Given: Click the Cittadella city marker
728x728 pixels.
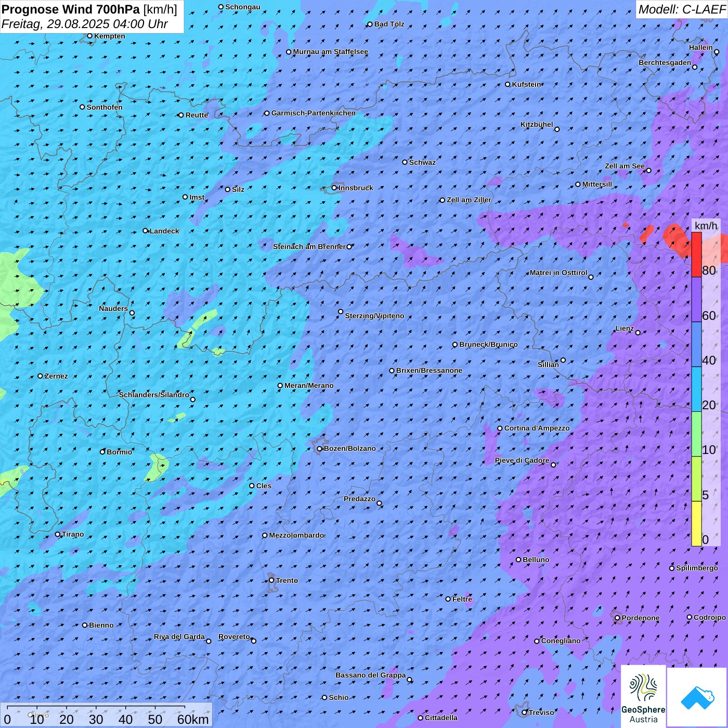Looking at the screenshot, I should [x=421, y=718].
